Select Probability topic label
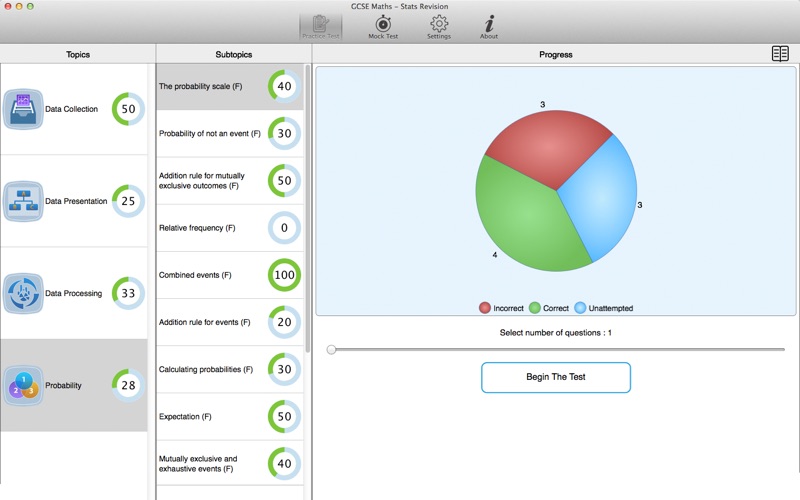This screenshot has height=500, width=800. (x=63, y=385)
